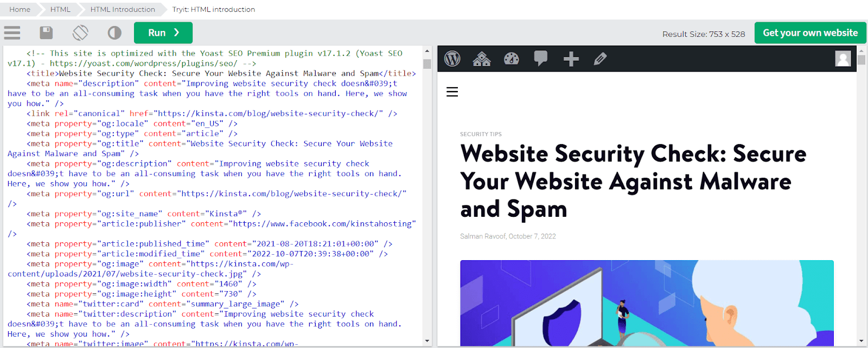Click the title tag line in the code
The width and height of the screenshot is (868, 348).
[x=221, y=73]
